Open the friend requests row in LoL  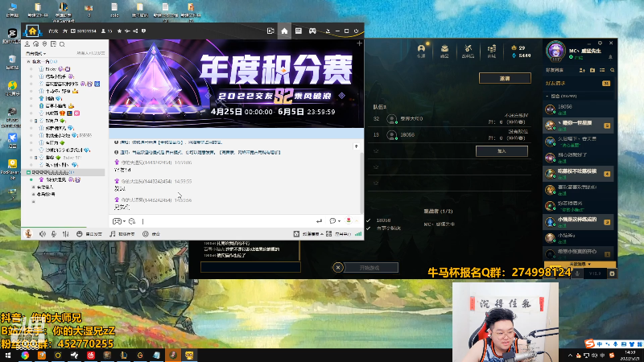pyautogui.click(x=578, y=84)
